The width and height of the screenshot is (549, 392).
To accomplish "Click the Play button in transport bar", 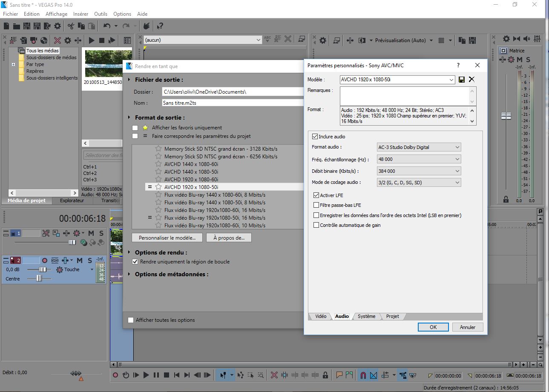I will (x=146, y=375).
